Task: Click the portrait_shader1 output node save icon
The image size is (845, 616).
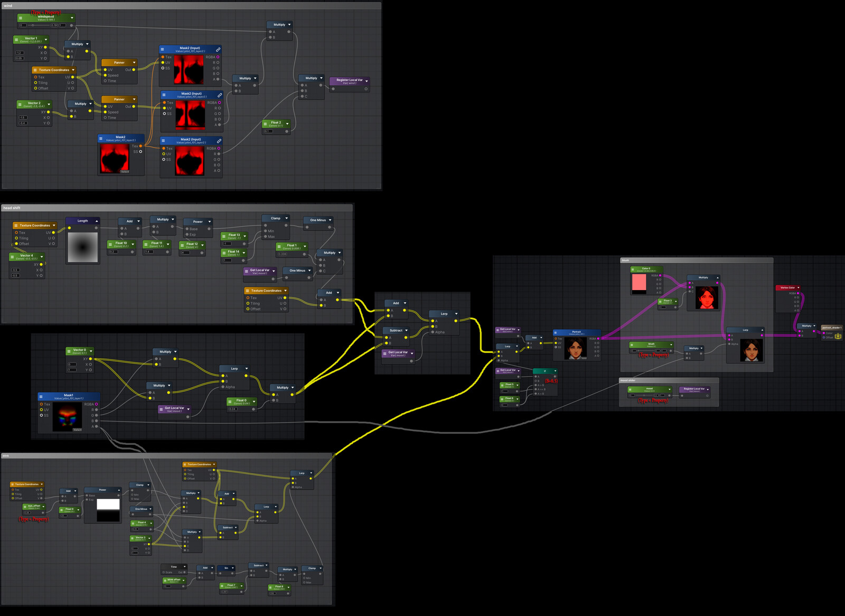Action: (x=838, y=336)
